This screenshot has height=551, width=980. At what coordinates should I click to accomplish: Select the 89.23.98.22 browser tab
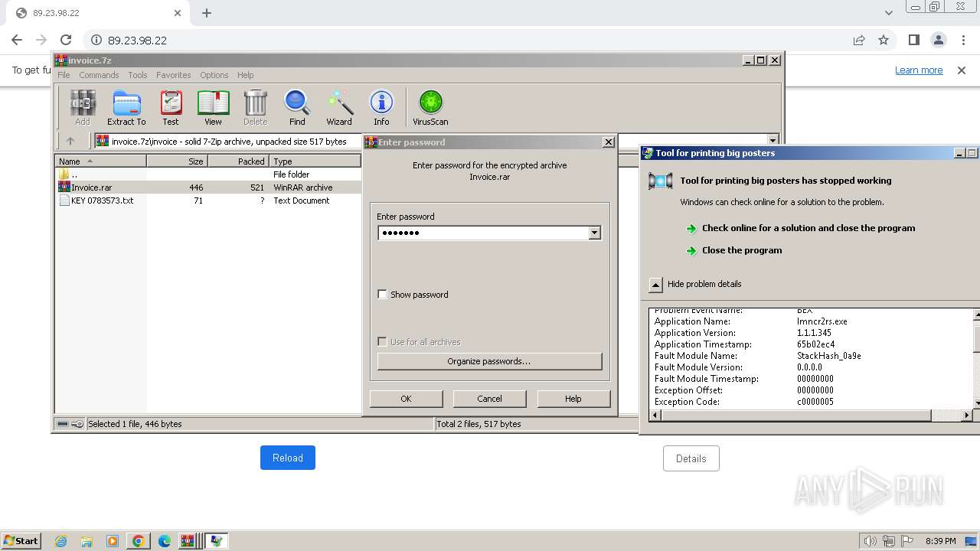(98, 14)
